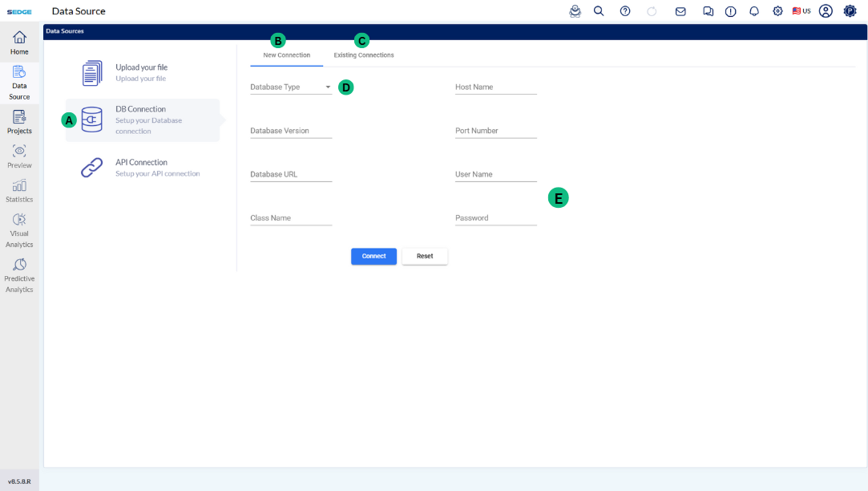
Task: Focus the Host Name input field
Action: coord(495,87)
